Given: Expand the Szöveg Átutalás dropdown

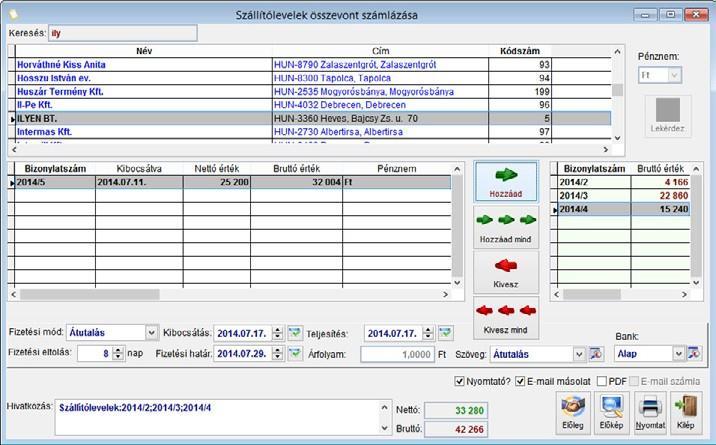Looking at the screenshot, I should point(579,354).
